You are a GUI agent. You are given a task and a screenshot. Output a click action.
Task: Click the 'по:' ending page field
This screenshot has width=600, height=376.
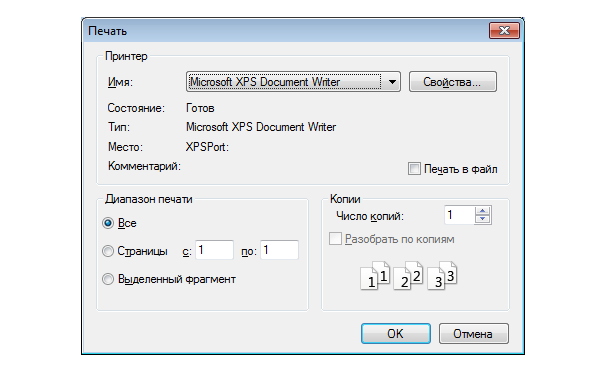pos(279,250)
